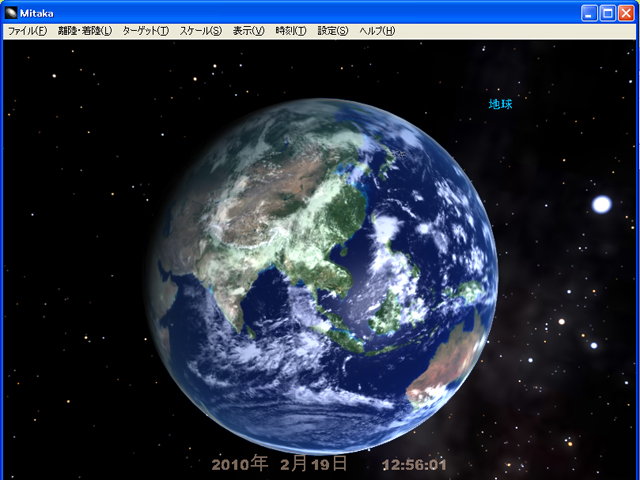Image resolution: width=640 pixels, height=480 pixels.
Task: Minimize the Mitaka window
Action: point(589,12)
